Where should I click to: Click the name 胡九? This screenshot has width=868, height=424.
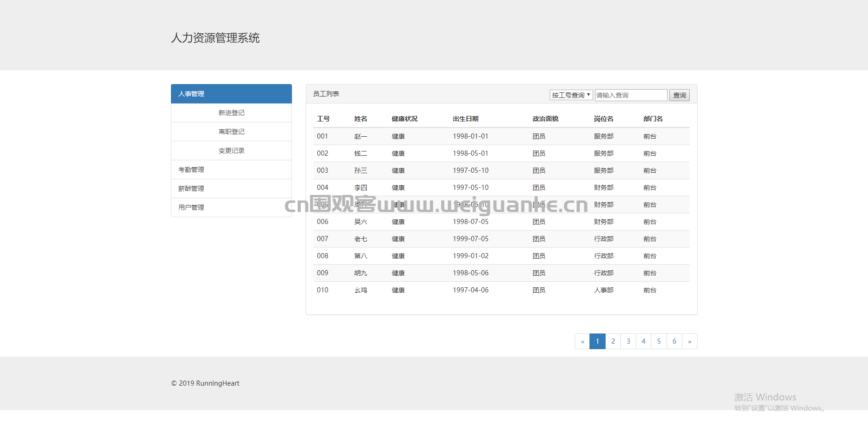(x=361, y=273)
